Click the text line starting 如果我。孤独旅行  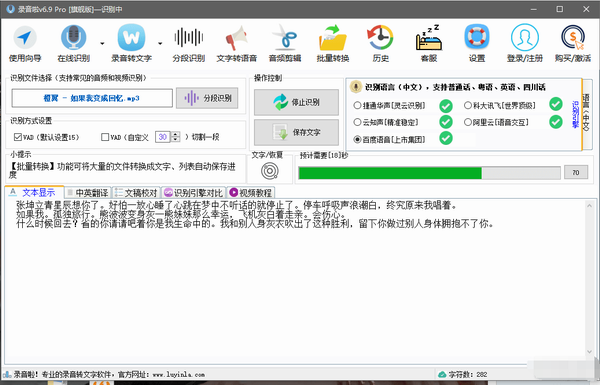click(x=181, y=214)
